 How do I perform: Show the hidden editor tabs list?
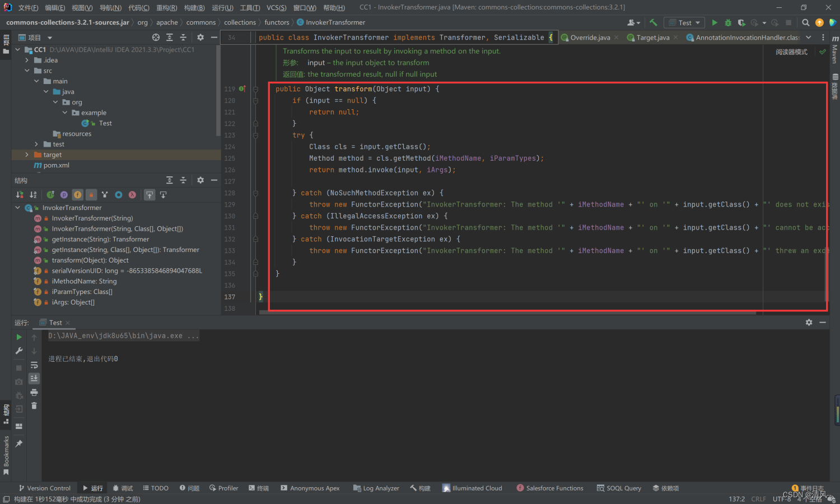click(x=809, y=38)
